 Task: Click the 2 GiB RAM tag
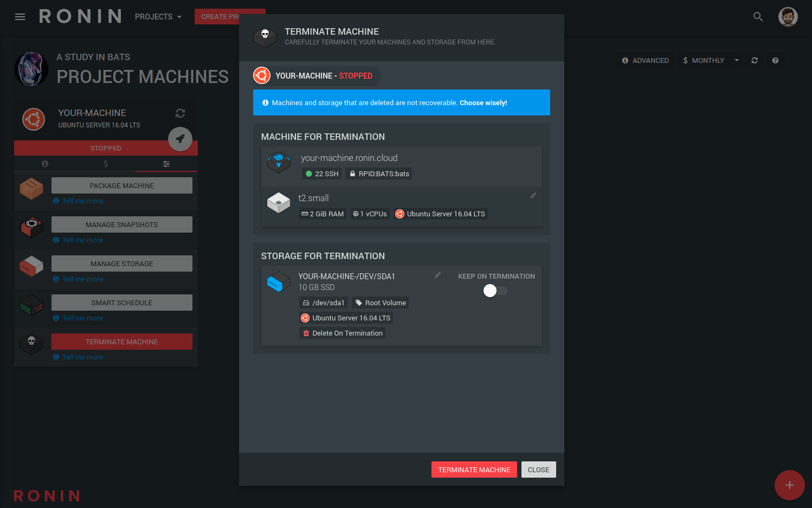coord(323,214)
